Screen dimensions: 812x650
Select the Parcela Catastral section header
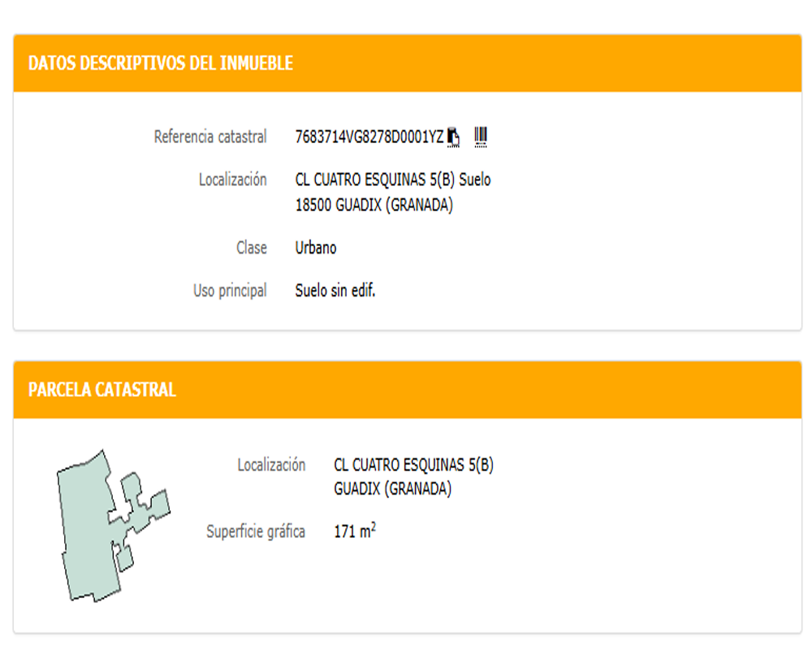click(102, 390)
